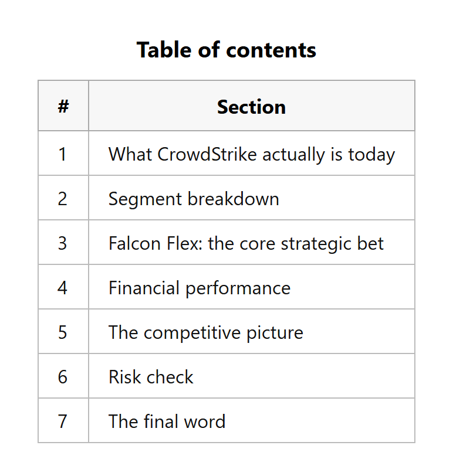Select the '#' column header

[63, 106]
